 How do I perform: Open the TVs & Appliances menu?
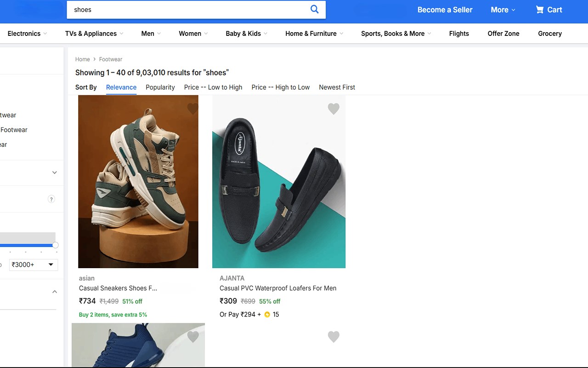(x=94, y=34)
